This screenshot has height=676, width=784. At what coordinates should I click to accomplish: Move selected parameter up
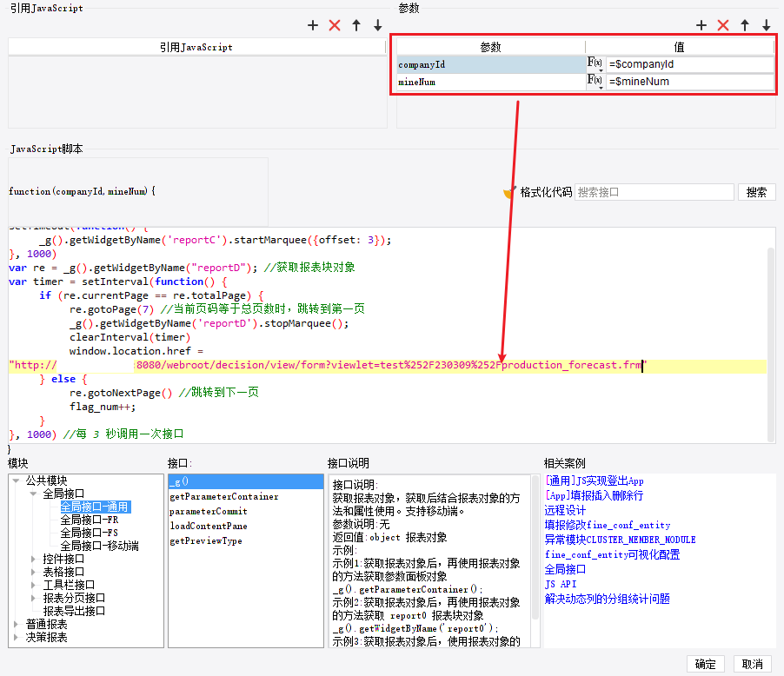(745, 25)
